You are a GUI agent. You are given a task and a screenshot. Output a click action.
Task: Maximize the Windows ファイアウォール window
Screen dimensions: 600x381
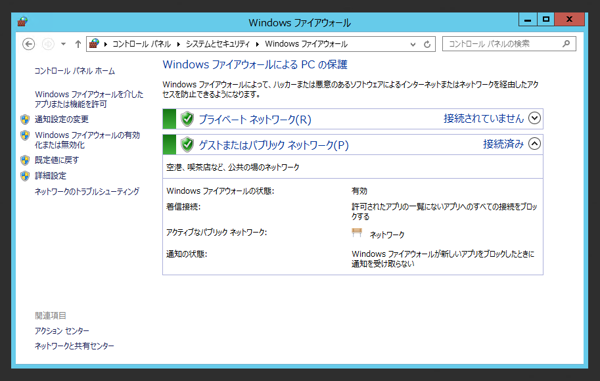point(546,20)
